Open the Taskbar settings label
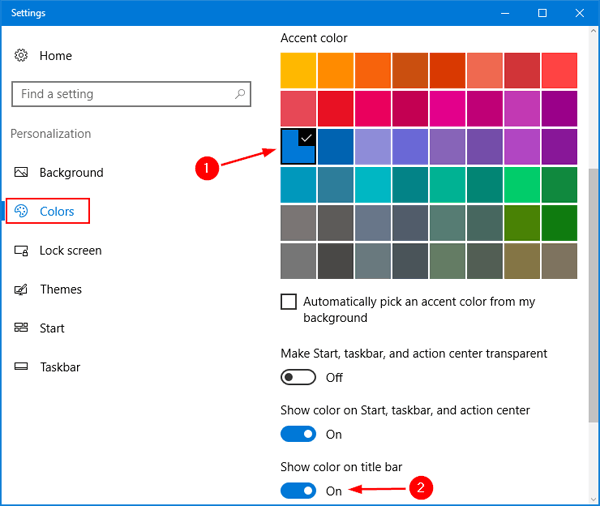This screenshot has height=506, width=600. 60,367
